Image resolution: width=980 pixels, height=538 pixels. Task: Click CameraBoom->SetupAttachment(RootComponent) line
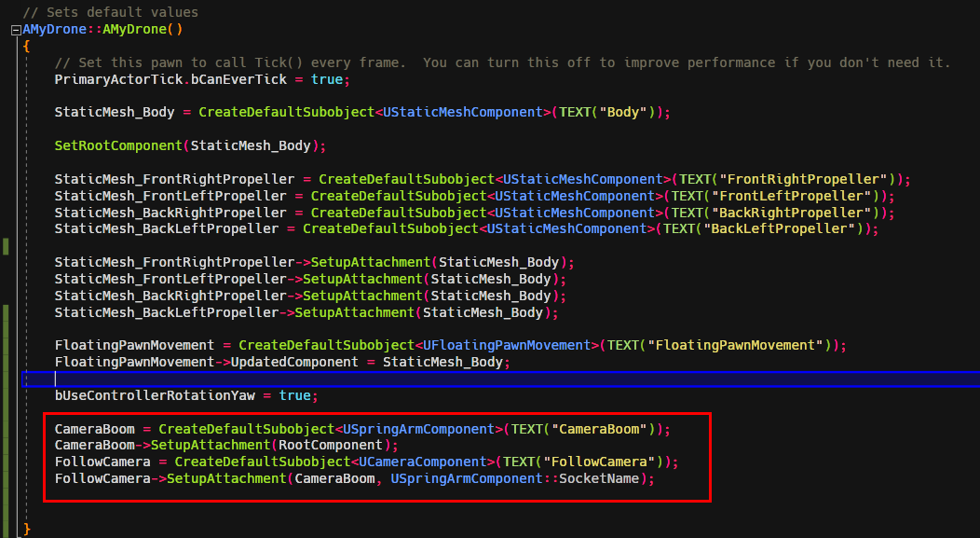[x=226, y=445]
